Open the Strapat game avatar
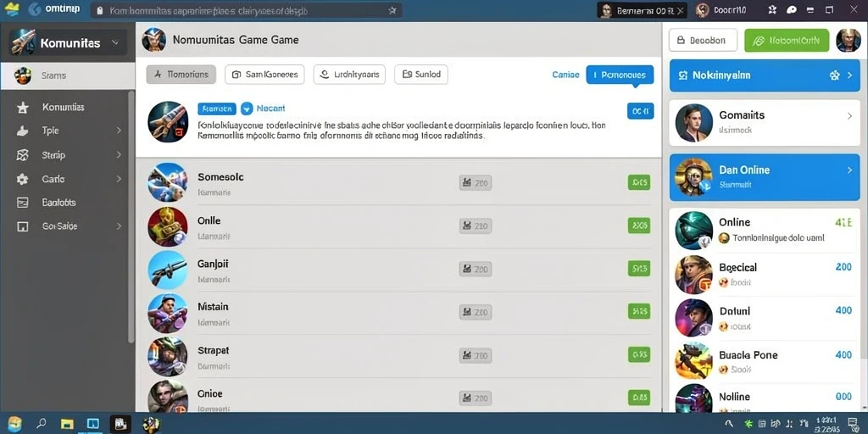868x434 pixels. (168, 357)
